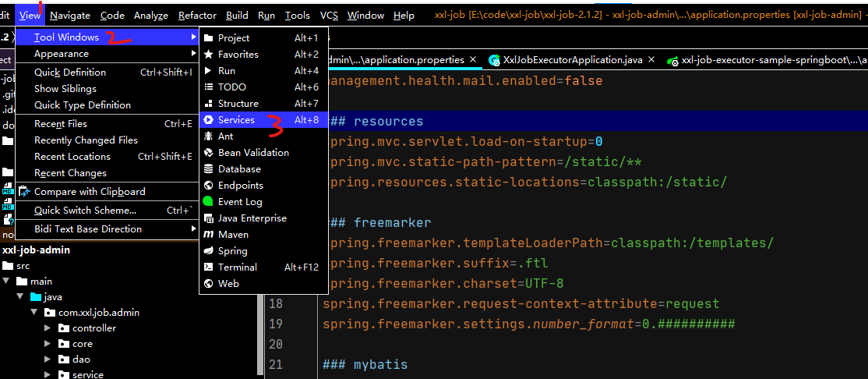Open Services from Tool Windows submenu
This screenshot has height=379, width=868.
[263, 119]
